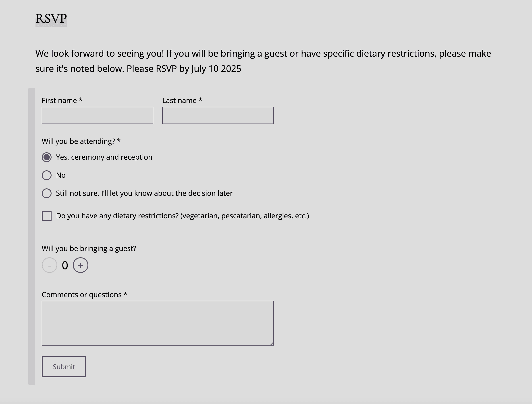Click inside the Comments or questions textarea
Screen dimensions: 532x404
click(157, 323)
